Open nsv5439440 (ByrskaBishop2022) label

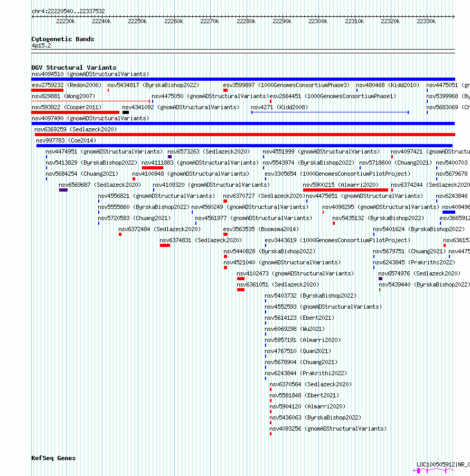[x=424, y=284]
